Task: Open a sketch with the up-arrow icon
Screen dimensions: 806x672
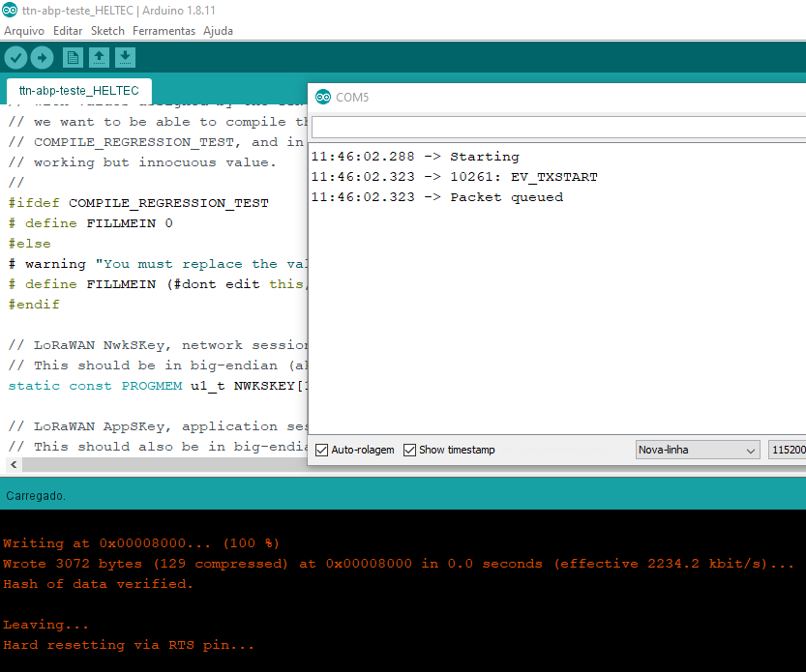Action: tap(99, 58)
